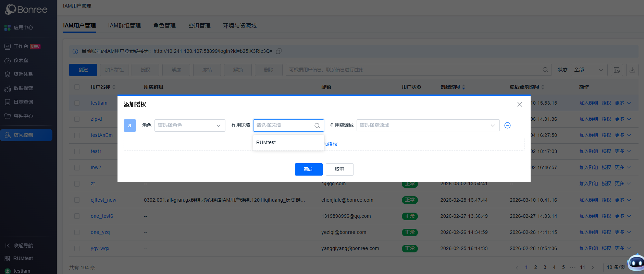Viewport: 644px width, 274px height.
Task: Open the 作用资源域 dropdown
Action: click(x=428, y=126)
